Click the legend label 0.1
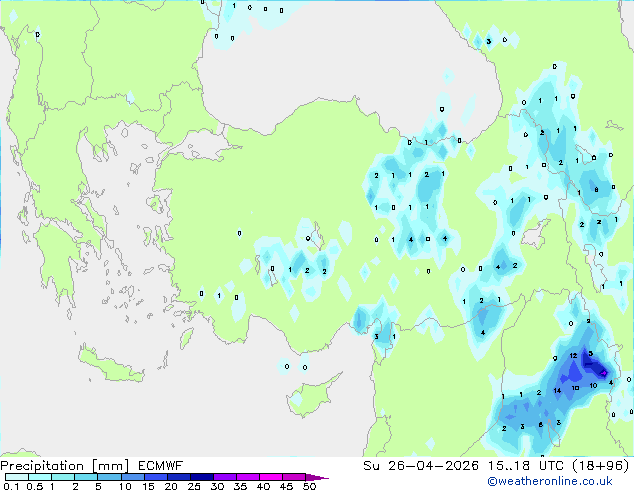This screenshot has width=634, height=490. [x=10, y=486]
